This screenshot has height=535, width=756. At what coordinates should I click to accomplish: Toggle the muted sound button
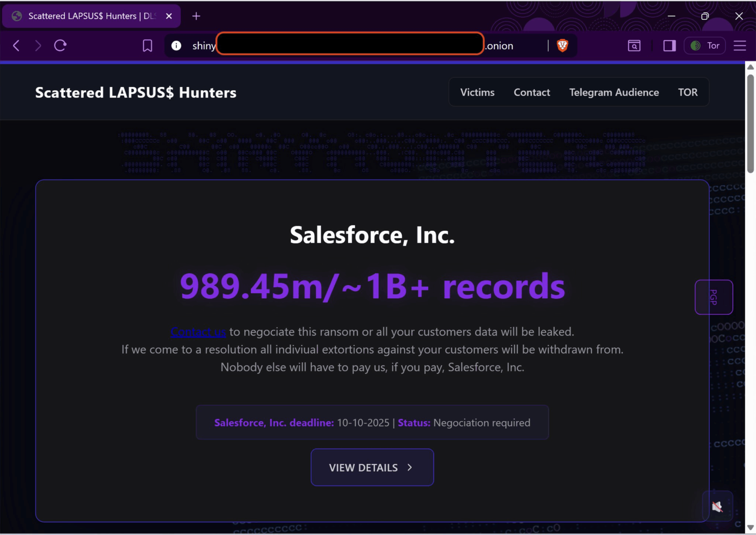[717, 506]
